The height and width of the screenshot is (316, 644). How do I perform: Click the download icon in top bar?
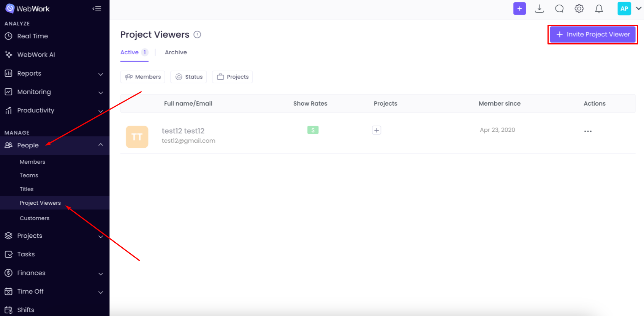click(539, 9)
